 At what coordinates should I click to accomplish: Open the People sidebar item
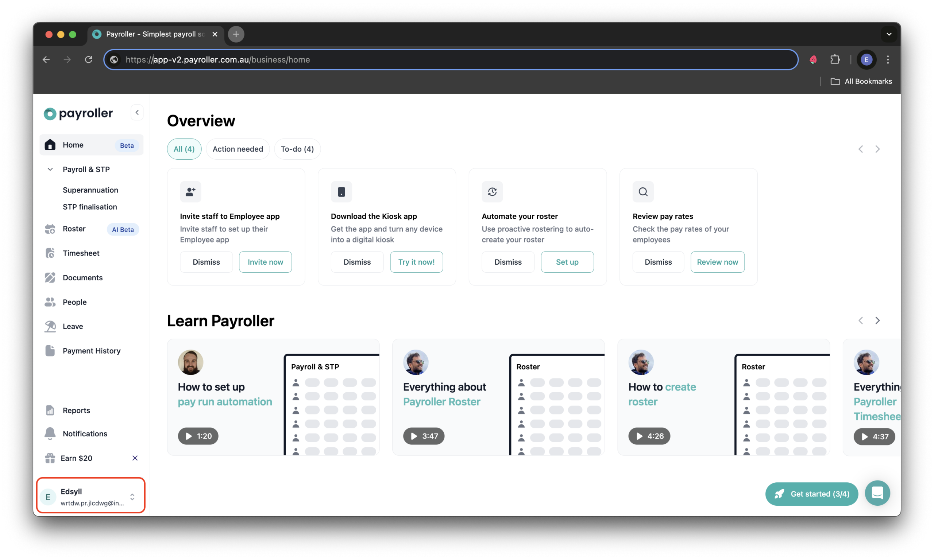coord(91,302)
